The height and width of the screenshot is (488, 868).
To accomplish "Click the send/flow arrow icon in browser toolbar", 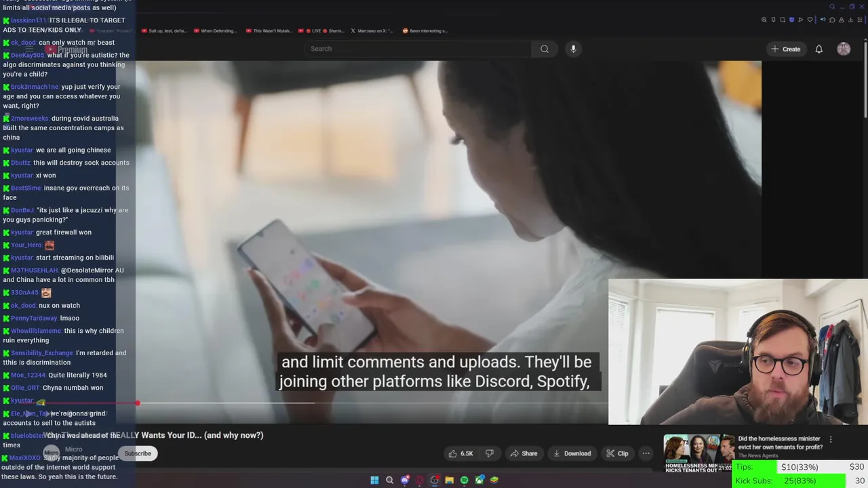I will coord(801,20).
